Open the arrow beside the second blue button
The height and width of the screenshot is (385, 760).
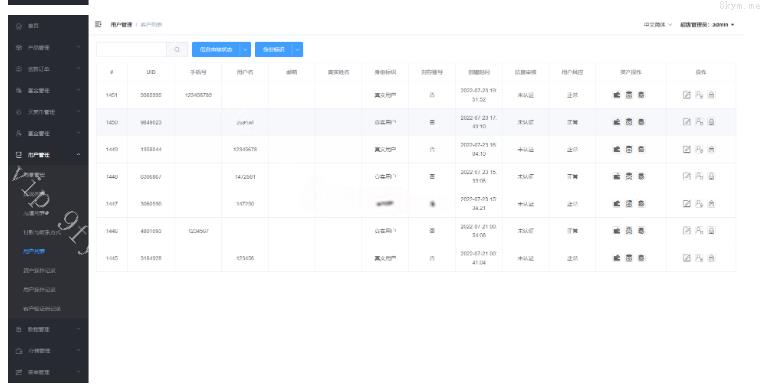tap(298, 49)
